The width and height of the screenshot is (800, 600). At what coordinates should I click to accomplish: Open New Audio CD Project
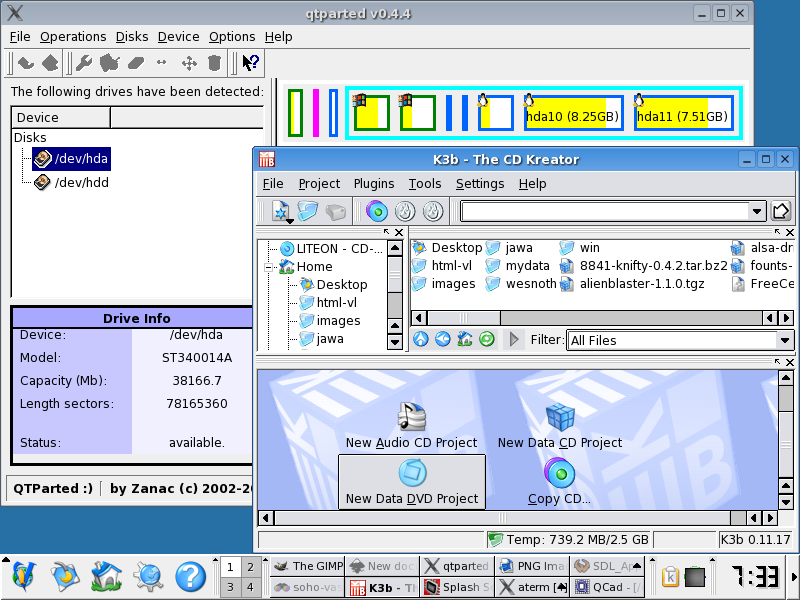[x=412, y=426]
